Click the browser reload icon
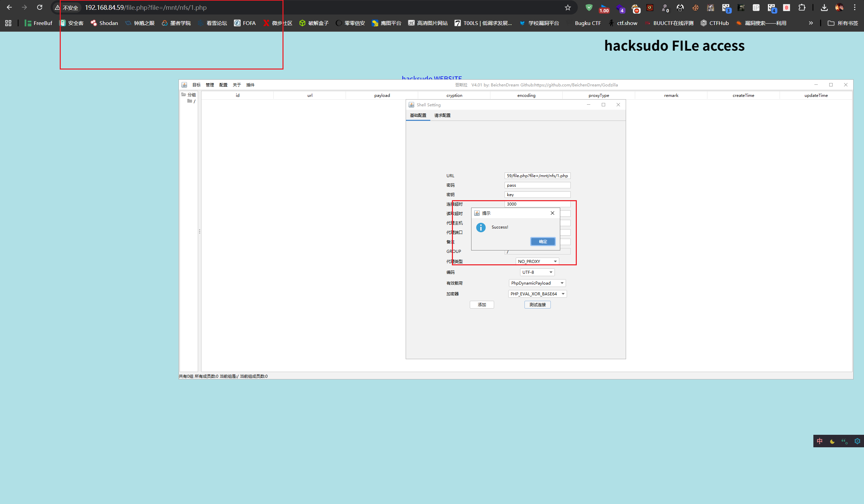Image resolution: width=864 pixels, height=504 pixels. point(40,7)
